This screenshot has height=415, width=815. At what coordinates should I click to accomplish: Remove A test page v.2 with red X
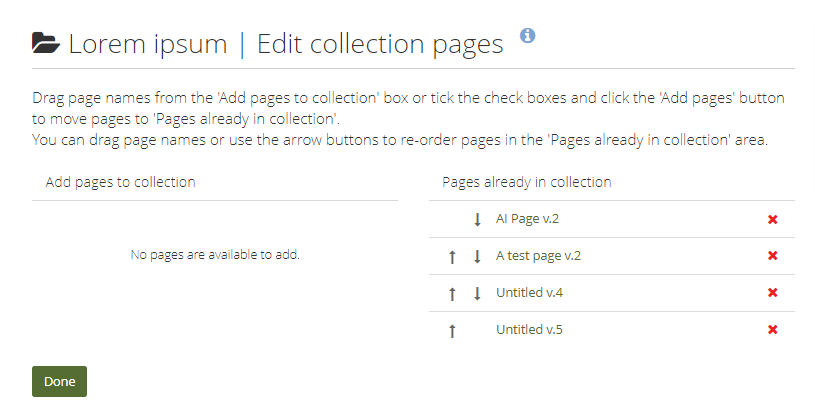772,256
